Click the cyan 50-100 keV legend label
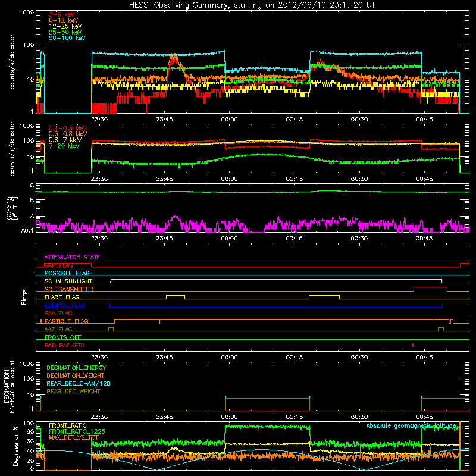Viewport: 476px width, 476px height. click(x=67, y=38)
